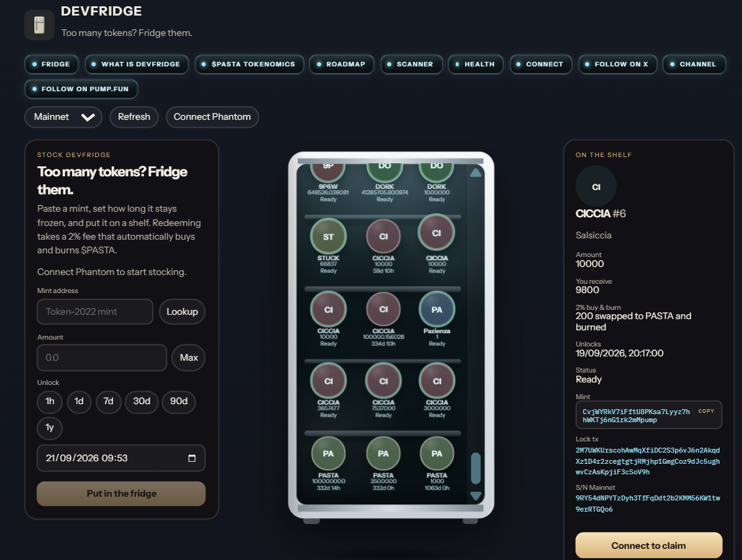Viewport: 742px width, 560px height.
Task: Click the unlock date 19/09/2026, 20:17:00
Action: coord(620,353)
